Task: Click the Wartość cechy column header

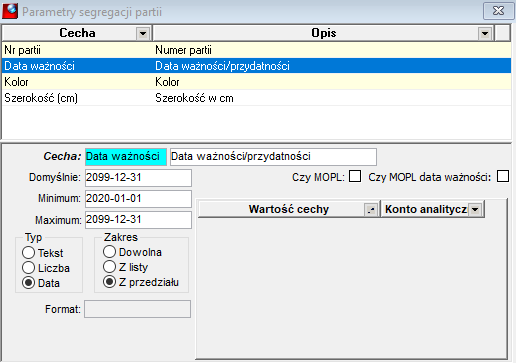Action: (289, 209)
